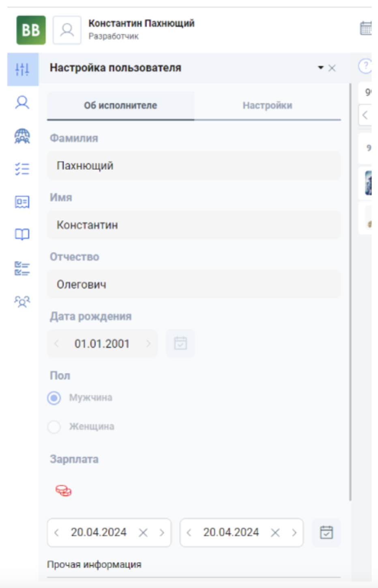Screen dimensions: 378x588
Task: Open the ID card sidebar icon
Action: 22,202
